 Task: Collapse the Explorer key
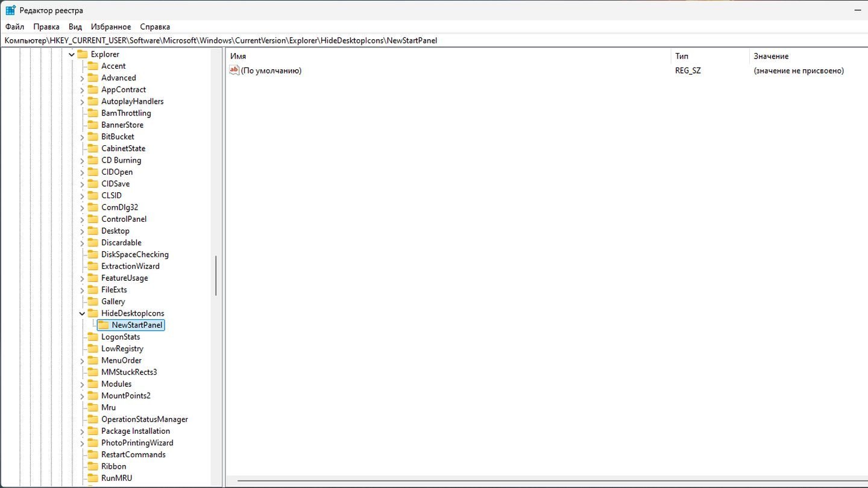72,54
